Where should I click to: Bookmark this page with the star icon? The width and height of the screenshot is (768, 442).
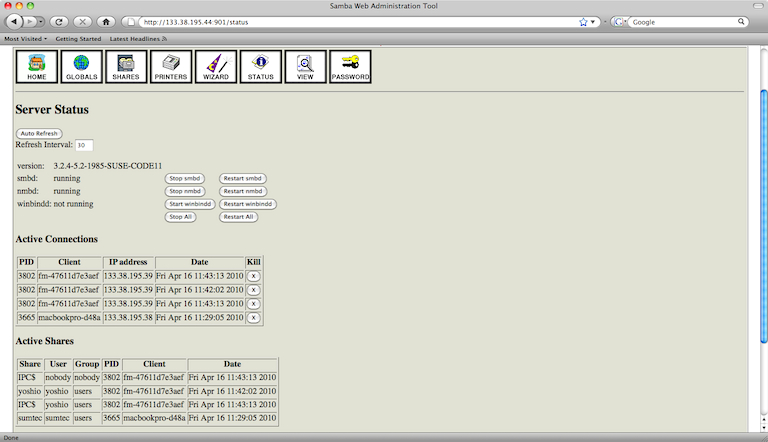click(x=583, y=22)
